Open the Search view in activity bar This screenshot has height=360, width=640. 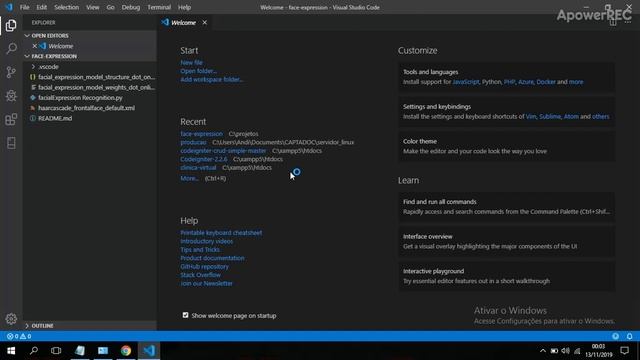click(x=11, y=49)
